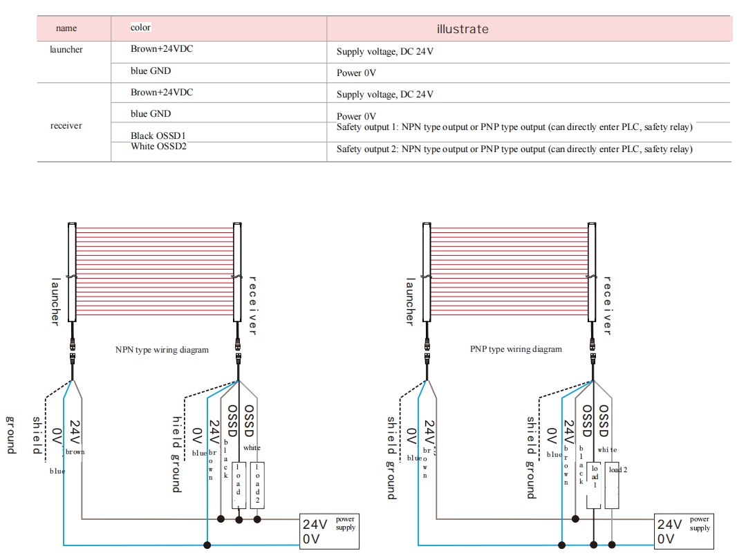Click the "white" wire label in NPN diagram
737x560 pixels.
tap(252, 448)
